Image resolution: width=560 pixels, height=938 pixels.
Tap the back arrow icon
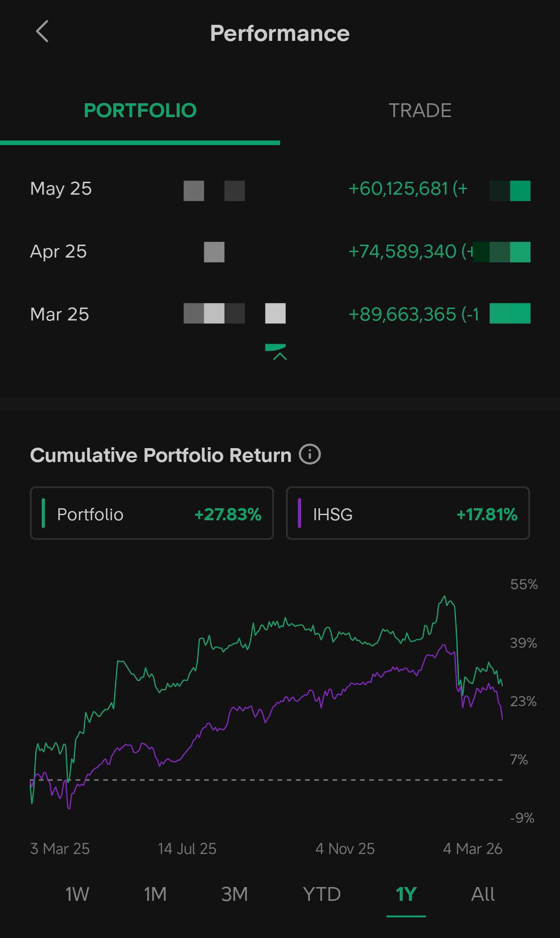point(42,32)
